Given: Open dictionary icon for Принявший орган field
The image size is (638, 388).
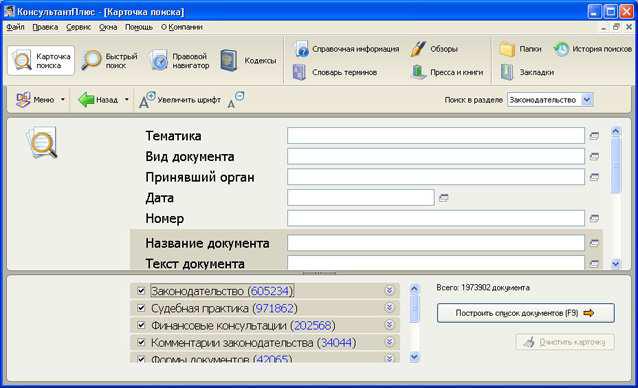Looking at the screenshot, I should tap(594, 177).
